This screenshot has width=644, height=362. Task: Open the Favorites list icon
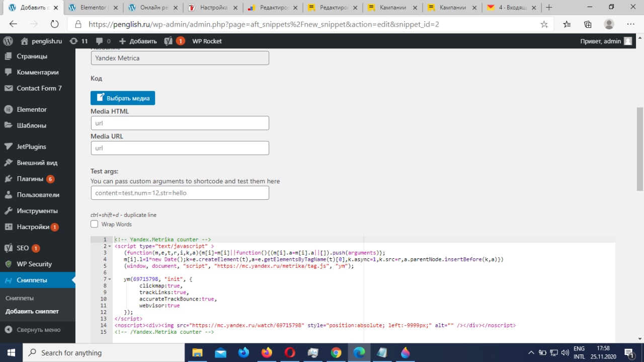[x=567, y=24]
